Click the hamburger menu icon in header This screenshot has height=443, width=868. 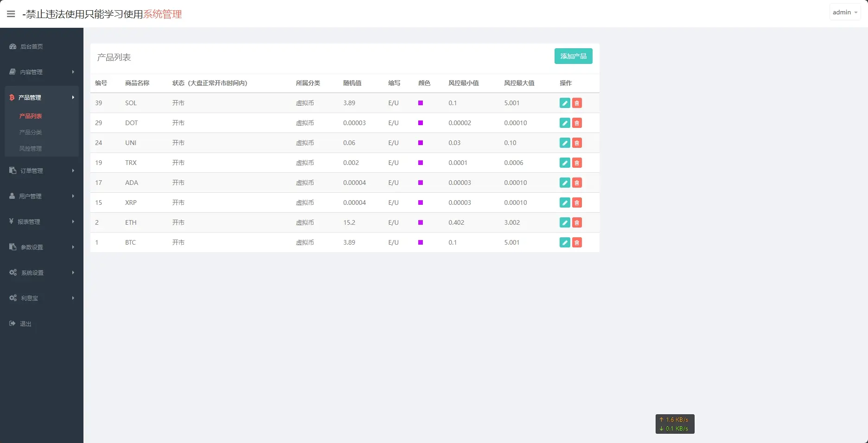pos(11,14)
